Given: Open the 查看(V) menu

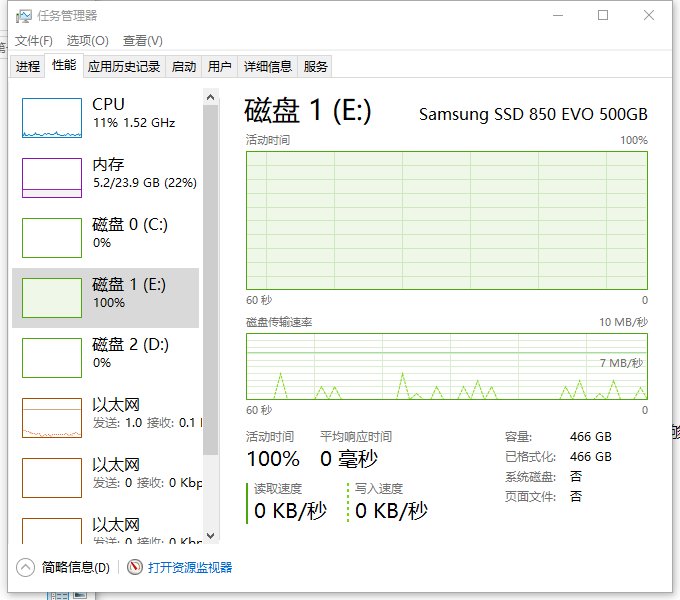Looking at the screenshot, I should 142,41.
